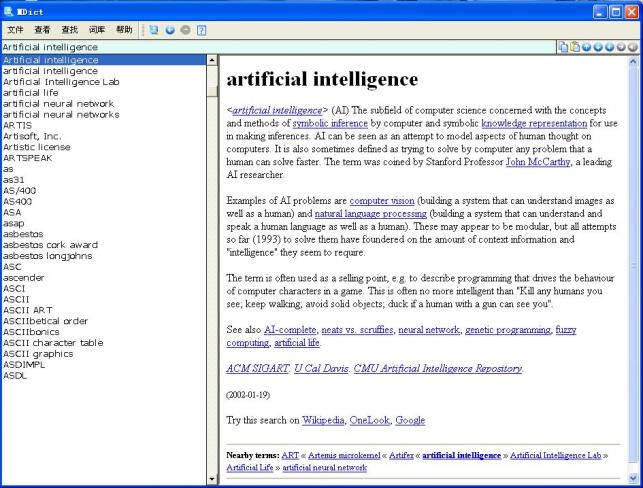643x488 pixels.
Task: Click the copy icon beside the search field
Action: pos(564,47)
